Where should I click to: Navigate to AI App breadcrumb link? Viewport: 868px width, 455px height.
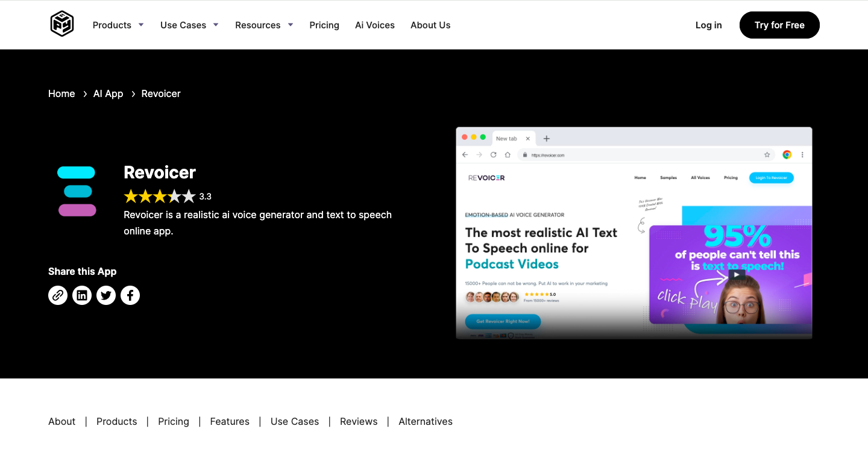[108, 94]
